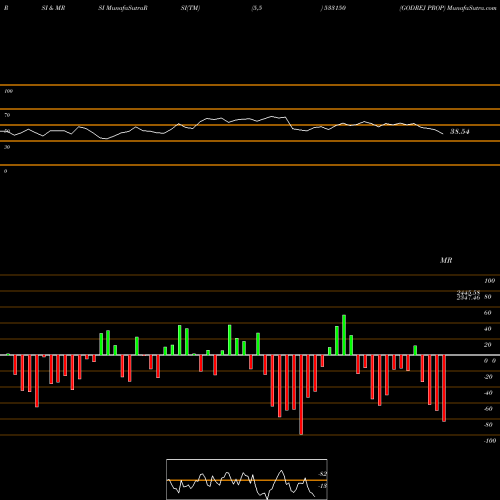
Task: Click the MR axis label 100 at right
Action: (489, 281)
